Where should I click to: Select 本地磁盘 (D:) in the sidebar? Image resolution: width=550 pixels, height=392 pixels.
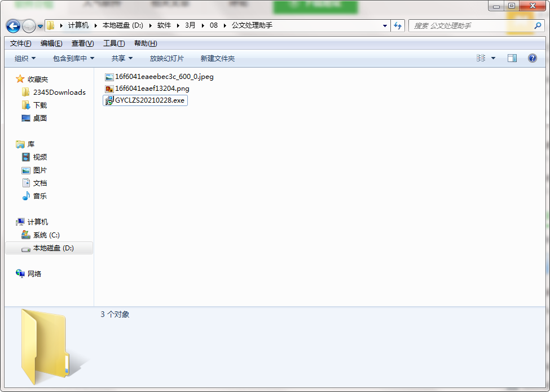click(x=49, y=248)
